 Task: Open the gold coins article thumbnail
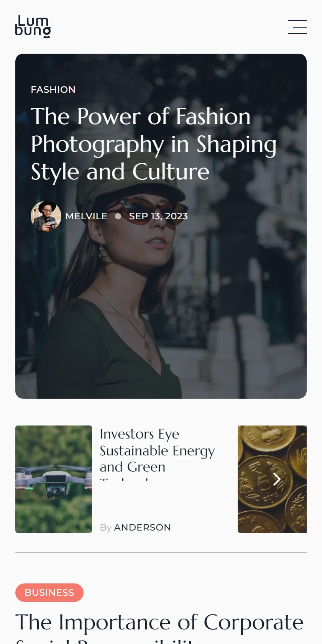coord(272,479)
